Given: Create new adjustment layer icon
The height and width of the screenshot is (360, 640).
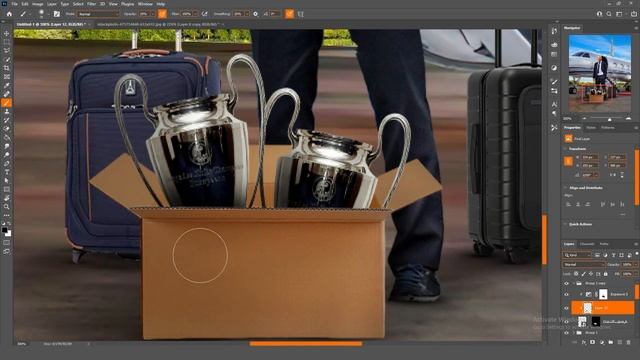Looking at the screenshot, I should point(602,342).
